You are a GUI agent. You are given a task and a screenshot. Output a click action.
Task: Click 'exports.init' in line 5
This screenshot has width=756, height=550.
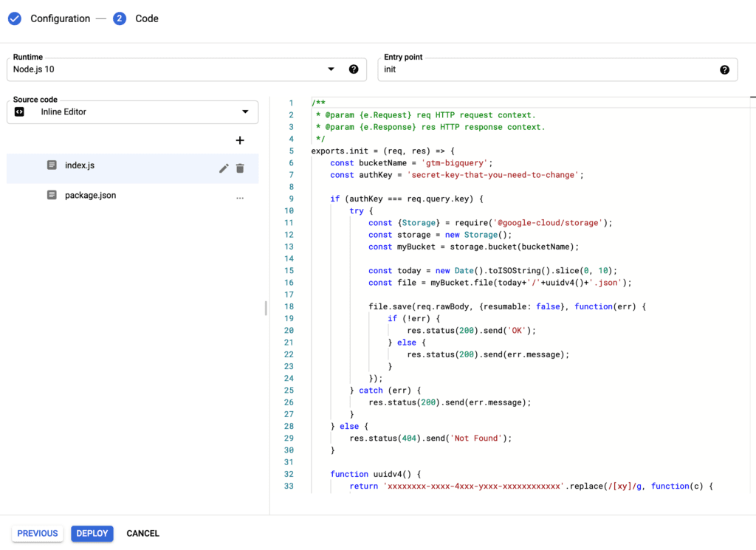(340, 151)
